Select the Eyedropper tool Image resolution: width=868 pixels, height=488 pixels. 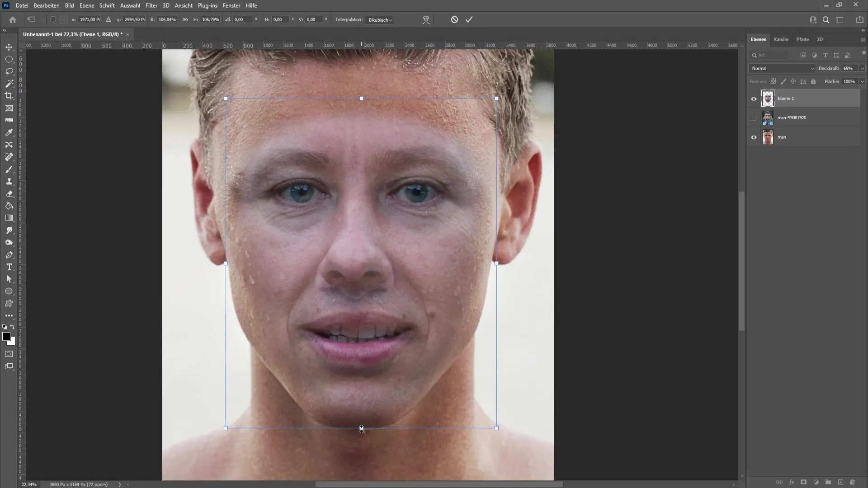tap(9, 132)
